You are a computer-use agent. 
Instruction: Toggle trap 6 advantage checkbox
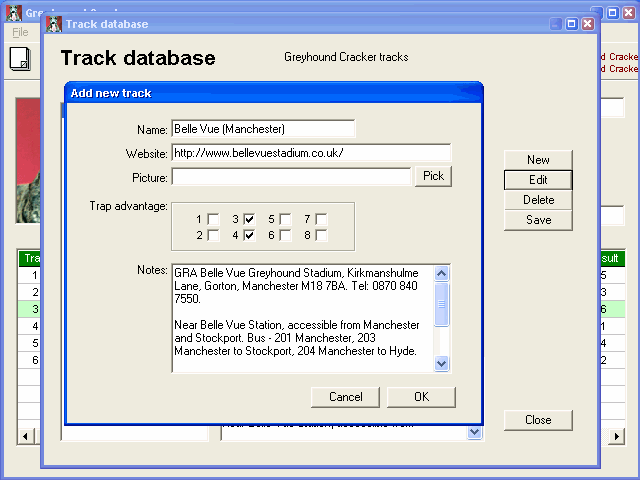point(285,235)
